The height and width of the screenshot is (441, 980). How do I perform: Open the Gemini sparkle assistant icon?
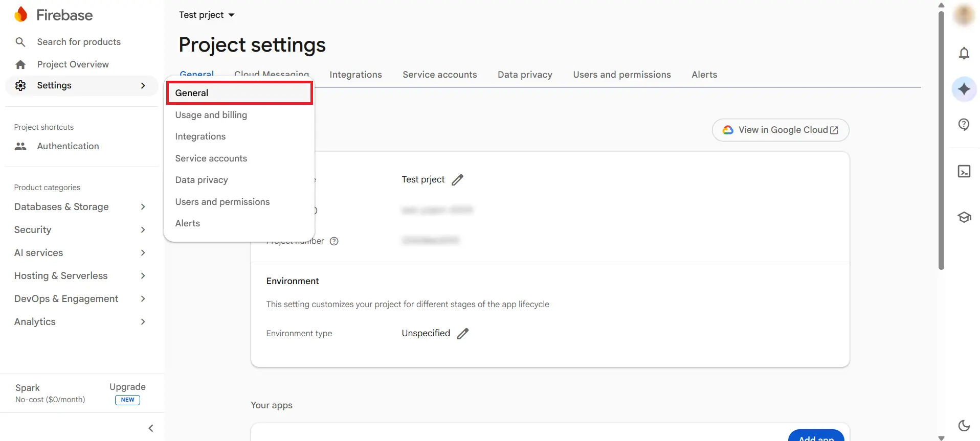964,89
